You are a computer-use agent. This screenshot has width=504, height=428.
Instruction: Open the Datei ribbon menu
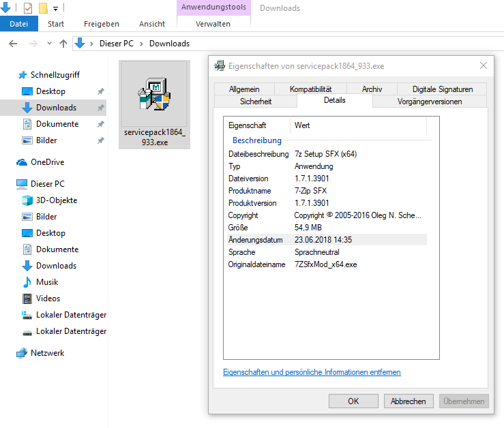tap(19, 24)
